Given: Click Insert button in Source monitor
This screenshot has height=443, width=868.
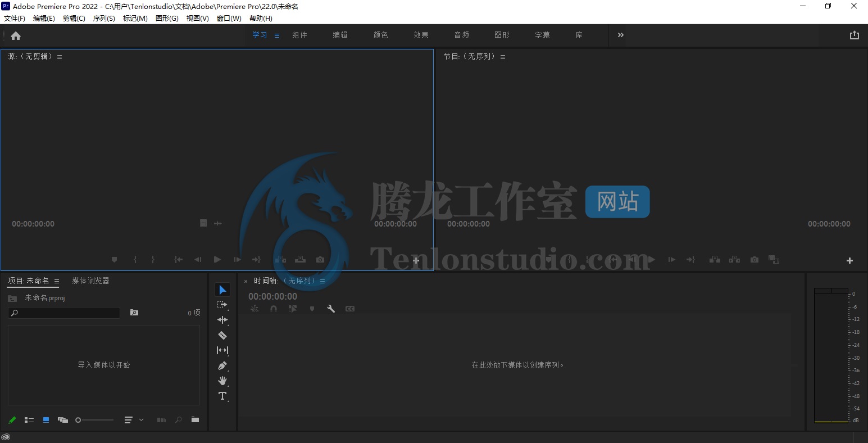Looking at the screenshot, I should click(x=280, y=259).
